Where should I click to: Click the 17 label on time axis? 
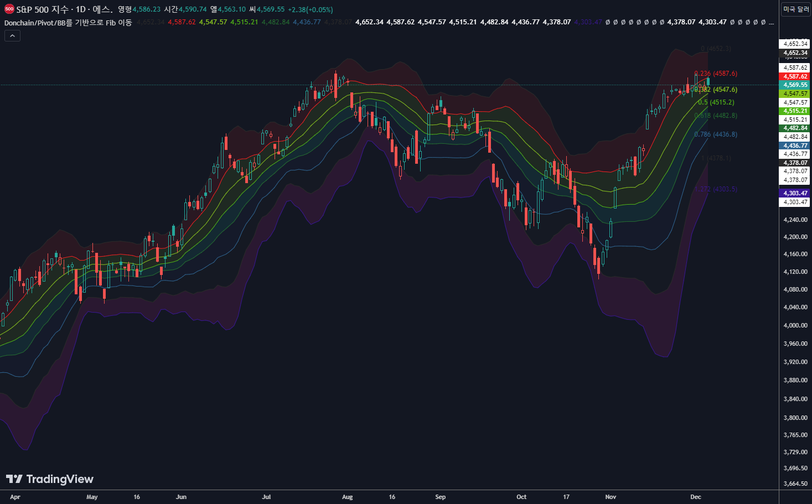566,497
